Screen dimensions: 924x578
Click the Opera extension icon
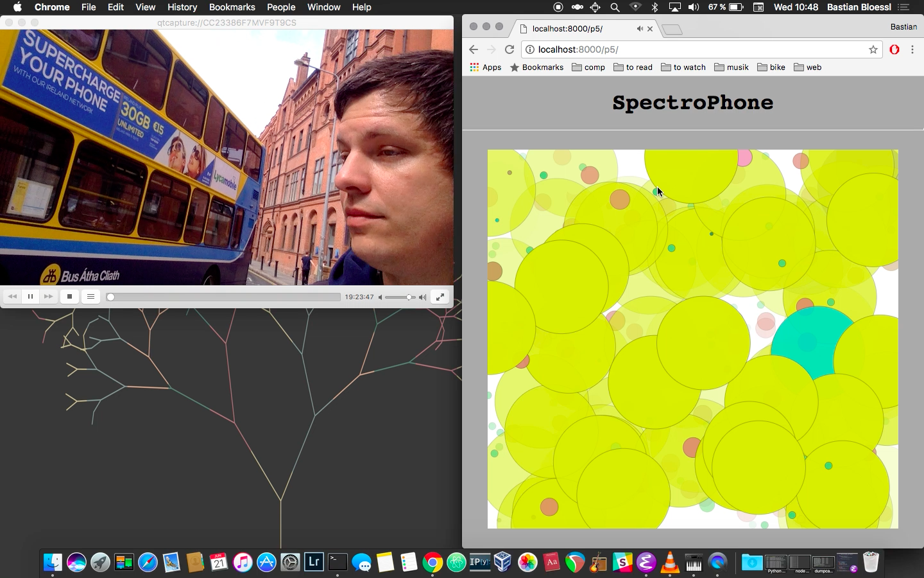tap(894, 49)
